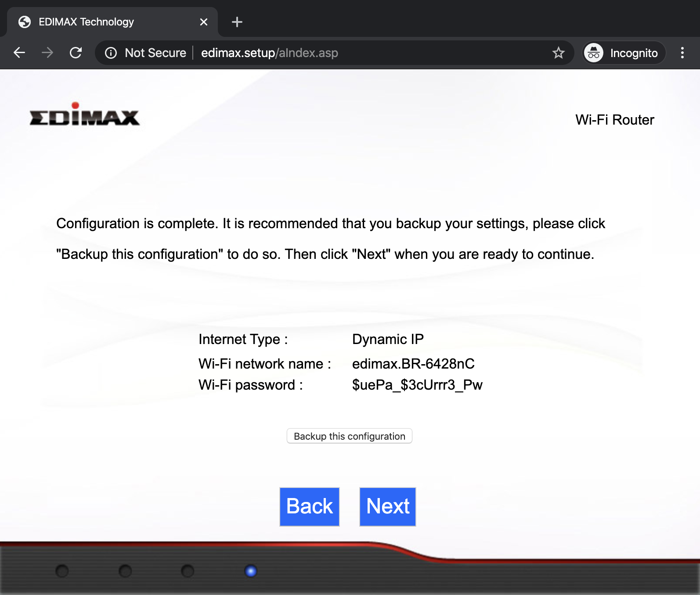
Task: Open the Chrome three-dot menu
Action: pos(682,53)
